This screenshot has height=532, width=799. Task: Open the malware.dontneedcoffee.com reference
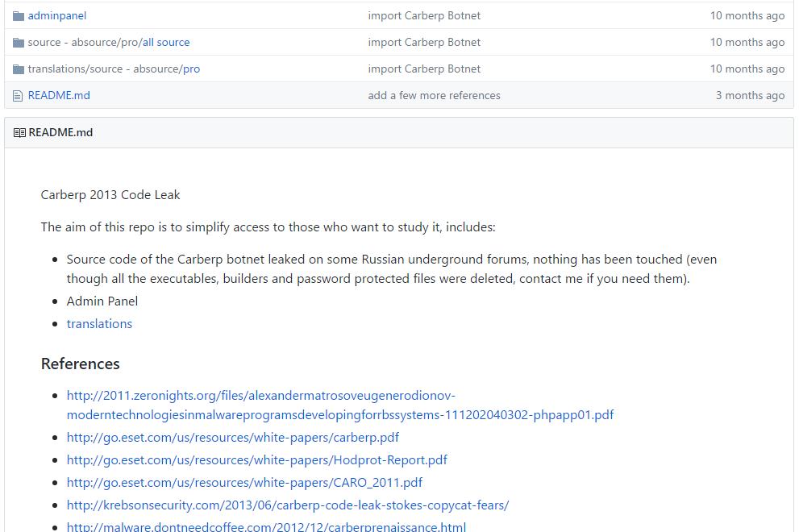pyautogui.click(x=266, y=526)
